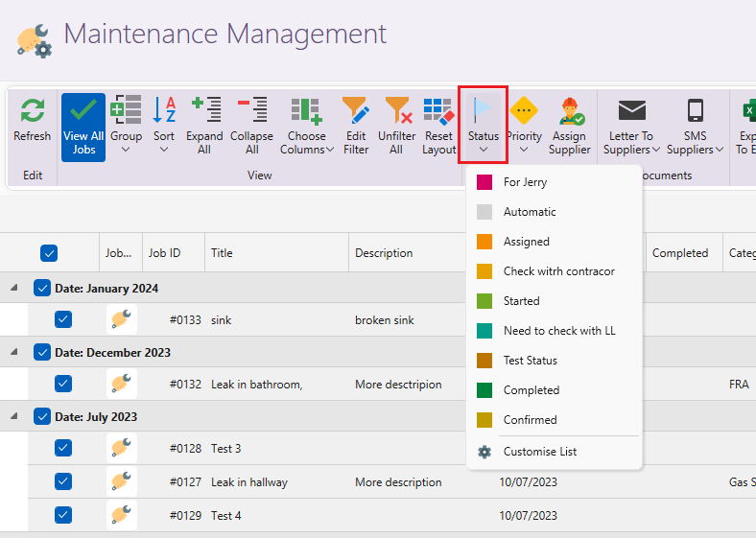The height and width of the screenshot is (538, 756).
Task: Toggle the Date: December 2023 group checkbox
Action: click(x=42, y=352)
